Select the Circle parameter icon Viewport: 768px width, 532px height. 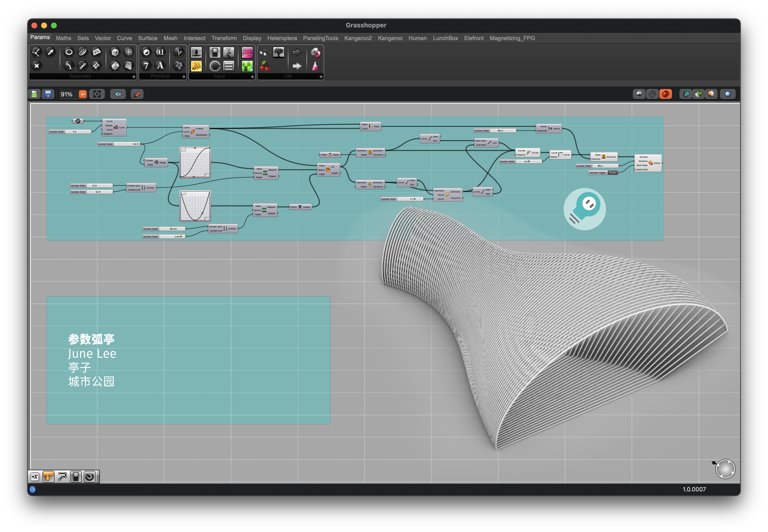point(69,52)
